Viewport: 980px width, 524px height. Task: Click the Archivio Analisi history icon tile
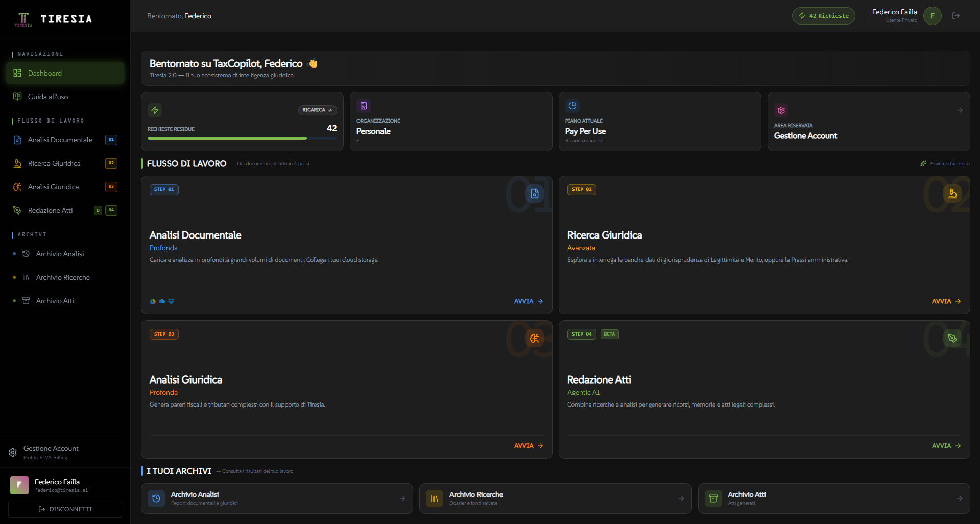(x=156, y=498)
